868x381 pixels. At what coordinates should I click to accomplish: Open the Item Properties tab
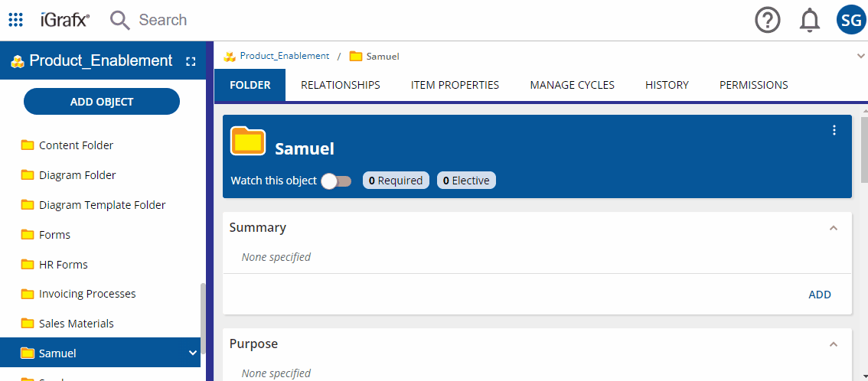coord(455,85)
